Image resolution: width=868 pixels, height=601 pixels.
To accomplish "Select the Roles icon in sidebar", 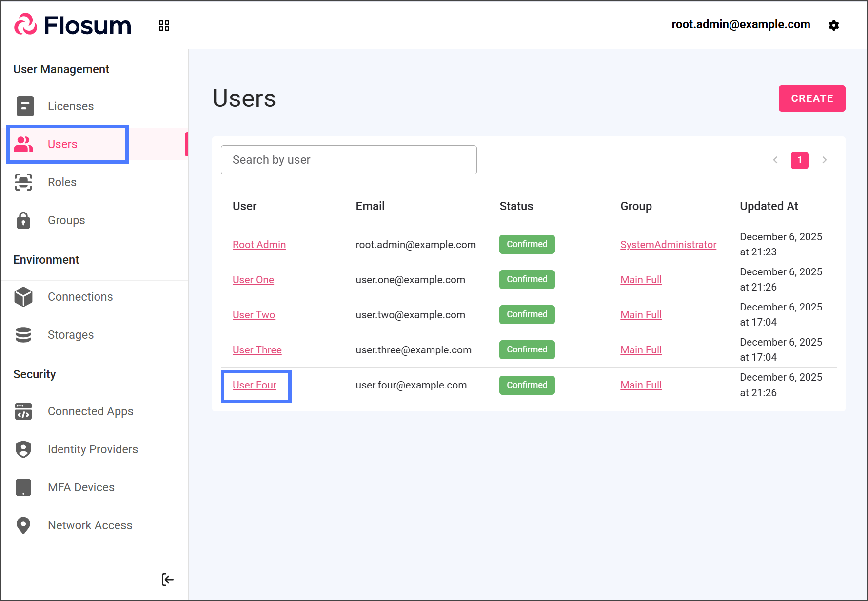I will point(23,182).
